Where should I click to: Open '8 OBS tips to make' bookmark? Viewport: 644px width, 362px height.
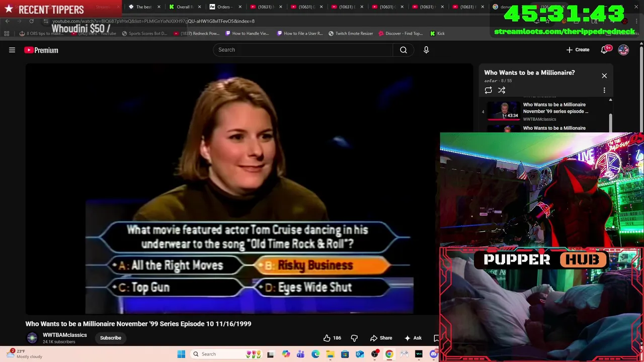(x=42, y=33)
